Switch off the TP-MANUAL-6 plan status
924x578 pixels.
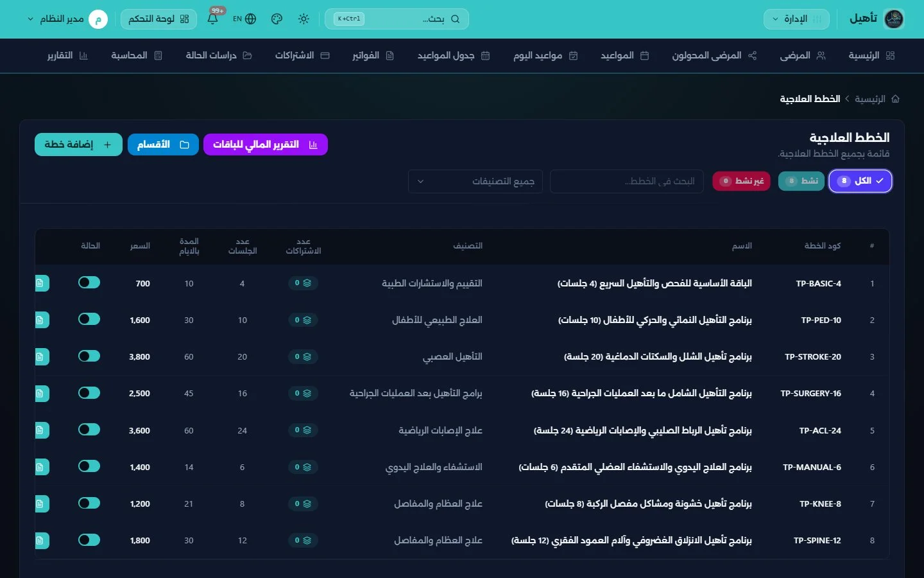(89, 466)
